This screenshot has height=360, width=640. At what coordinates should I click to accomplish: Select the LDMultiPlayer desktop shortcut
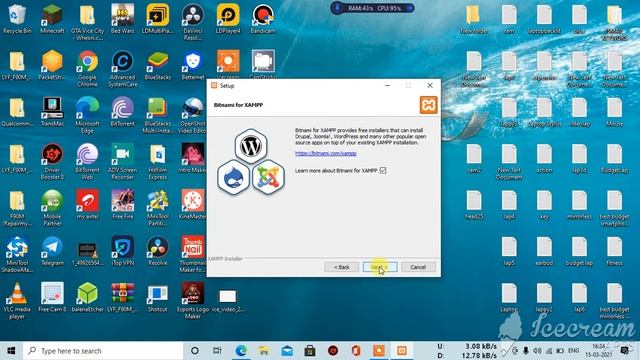click(x=158, y=19)
